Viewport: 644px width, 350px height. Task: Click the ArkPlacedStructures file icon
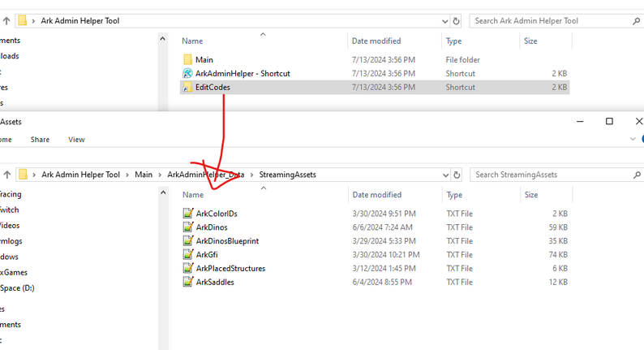[x=188, y=268]
